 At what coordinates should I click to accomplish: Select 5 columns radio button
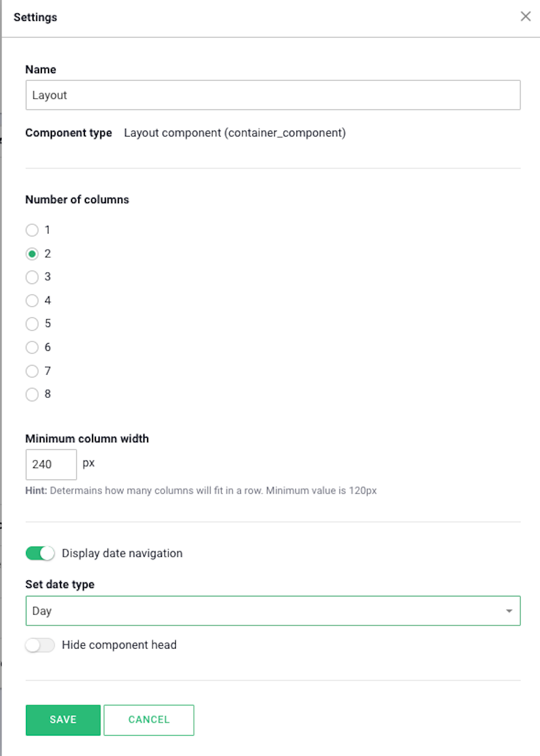[x=32, y=324]
